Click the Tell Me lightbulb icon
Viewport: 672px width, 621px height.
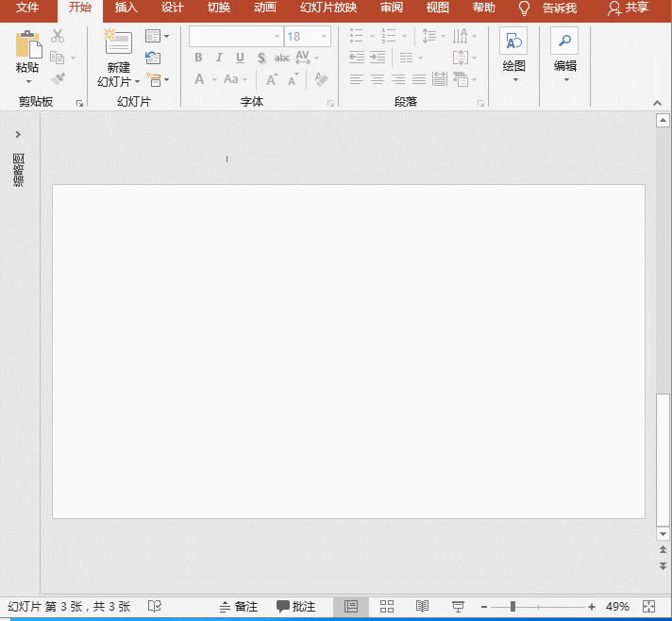524,8
